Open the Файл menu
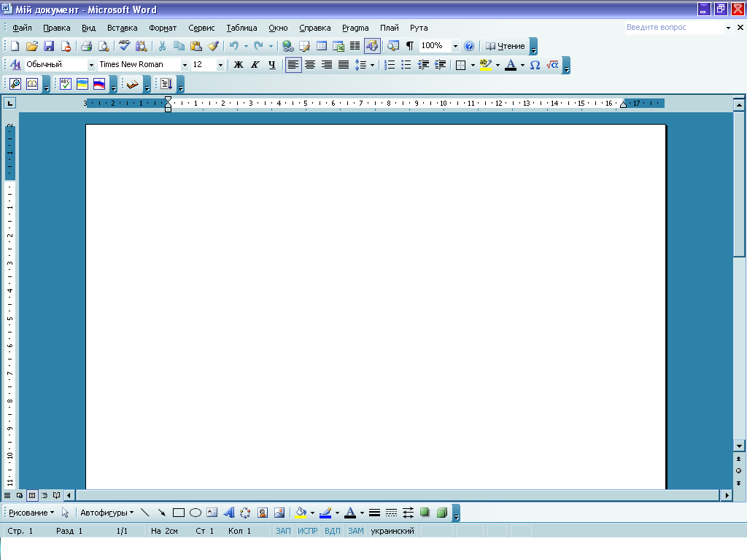Viewport: 747px width, 560px height. [22, 28]
